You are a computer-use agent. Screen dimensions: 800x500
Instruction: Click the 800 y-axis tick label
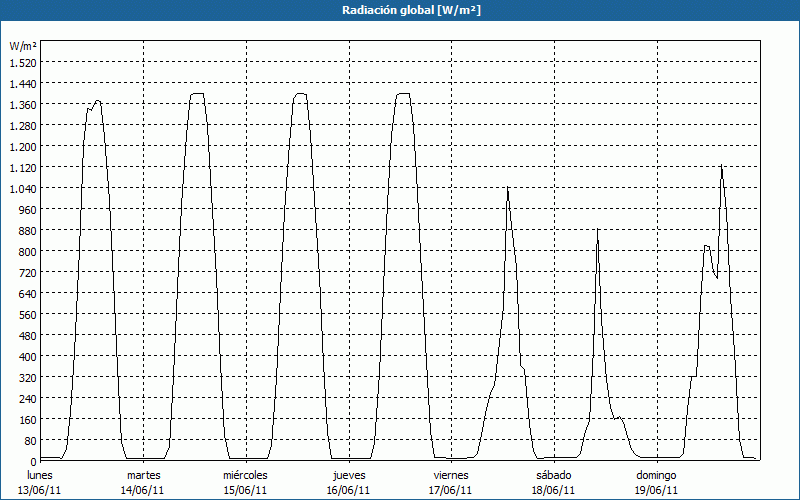26,251
